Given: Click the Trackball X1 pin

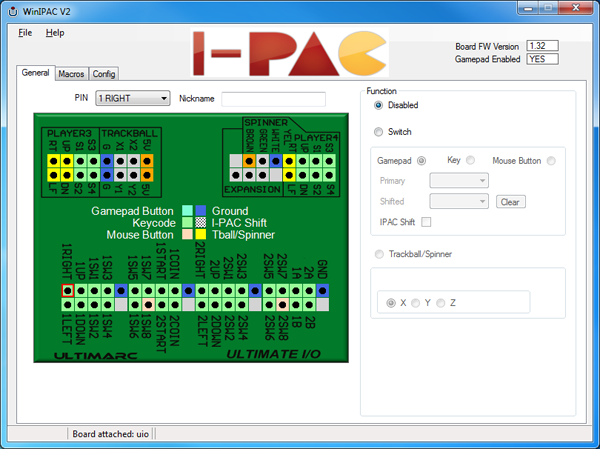Looking at the screenshot, I should pyautogui.click(x=121, y=161).
